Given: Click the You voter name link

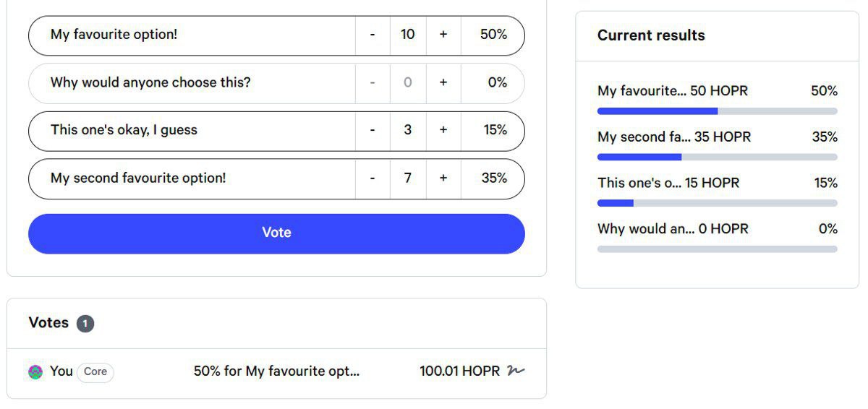Looking at the screenshot, I should [61, 371].
